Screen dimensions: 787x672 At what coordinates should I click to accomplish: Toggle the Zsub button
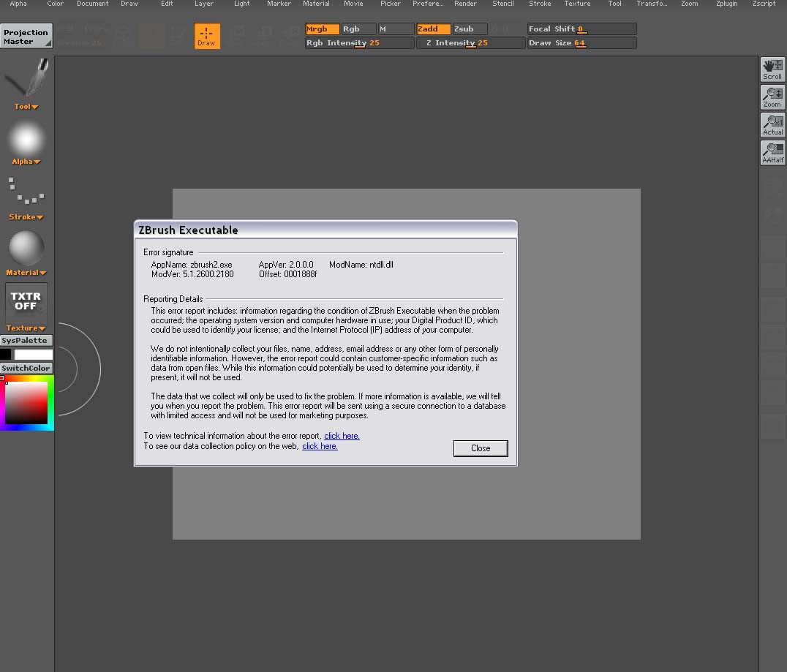tap(470, 29)
